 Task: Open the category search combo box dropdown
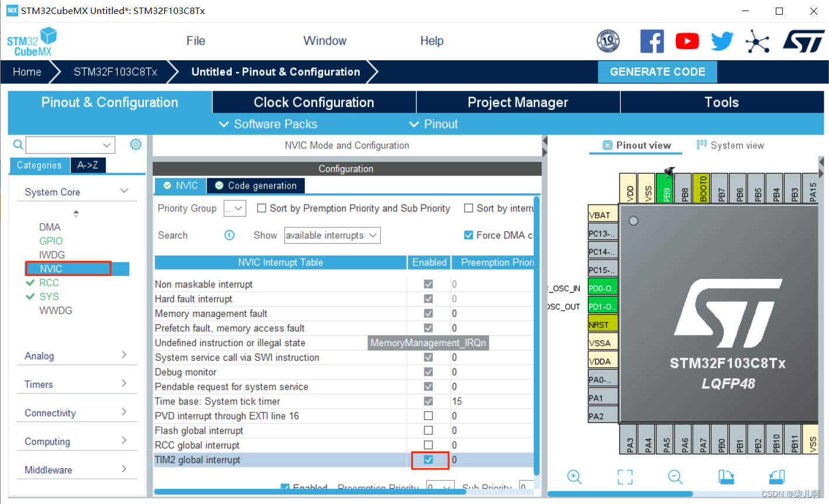coord(106,145)
